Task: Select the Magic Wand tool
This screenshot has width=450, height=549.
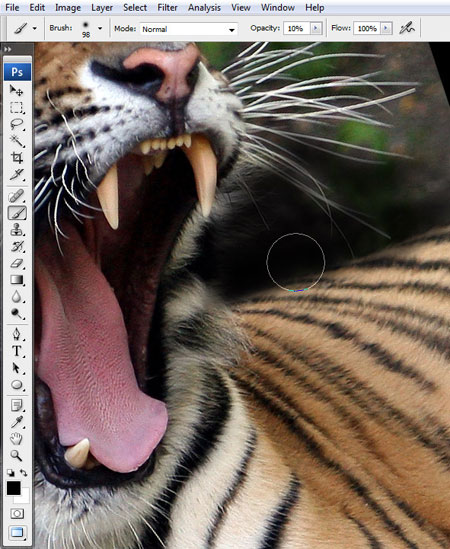Action: point(16,141)
